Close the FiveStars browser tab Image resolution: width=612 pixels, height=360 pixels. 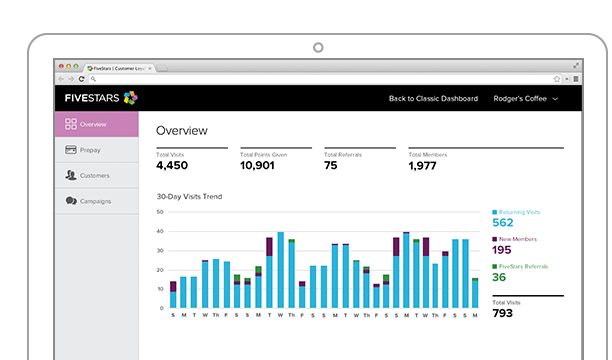150,68
